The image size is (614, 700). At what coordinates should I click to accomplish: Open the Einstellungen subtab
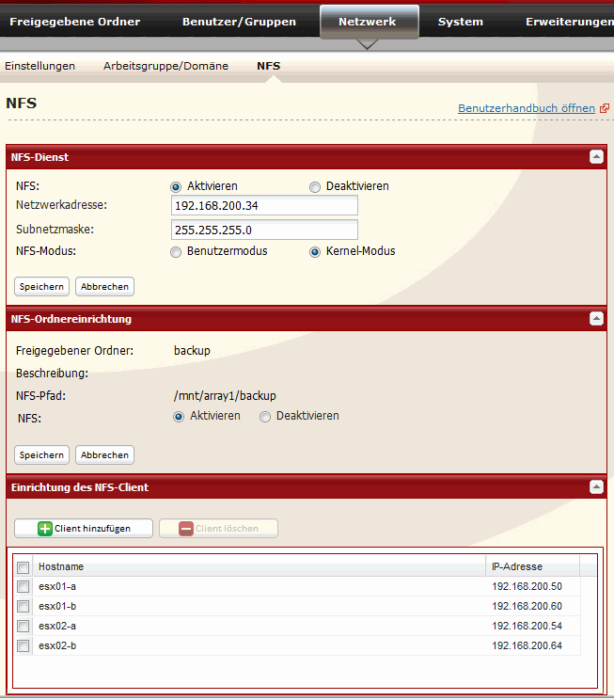point(39,66)
